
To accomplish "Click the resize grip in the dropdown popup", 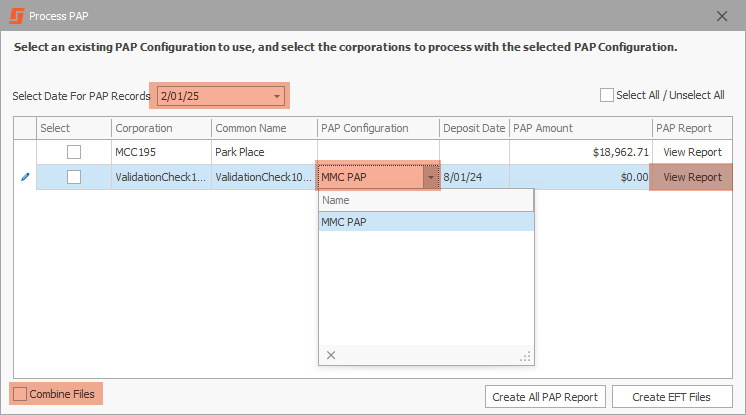I will 525,357.
